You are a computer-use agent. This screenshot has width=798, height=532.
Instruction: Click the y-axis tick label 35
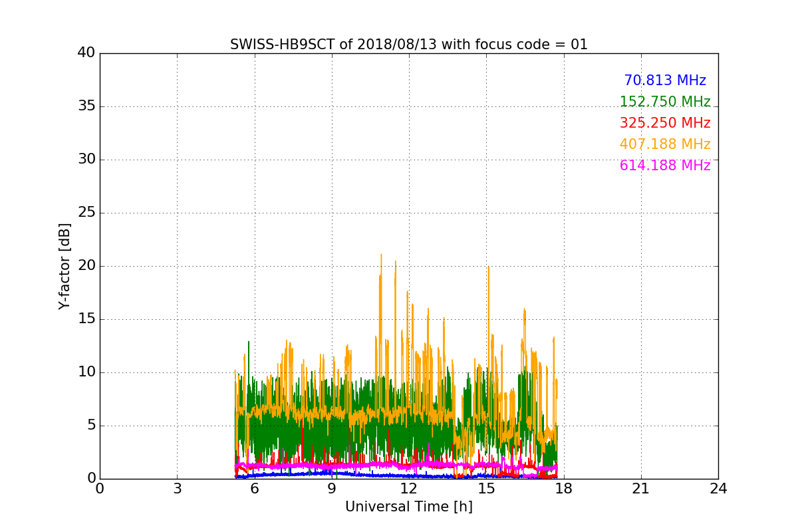click(x=86, y=106)
